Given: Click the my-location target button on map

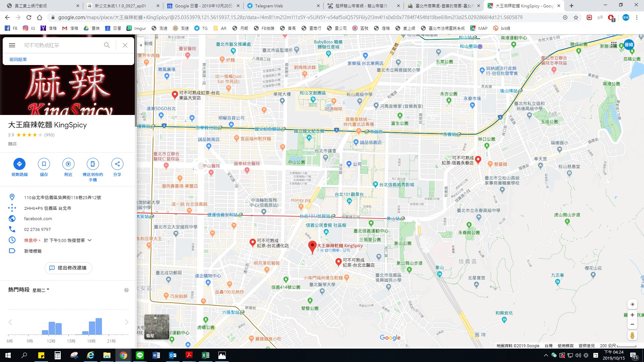Looking at the screenshot, I should 632,304.
